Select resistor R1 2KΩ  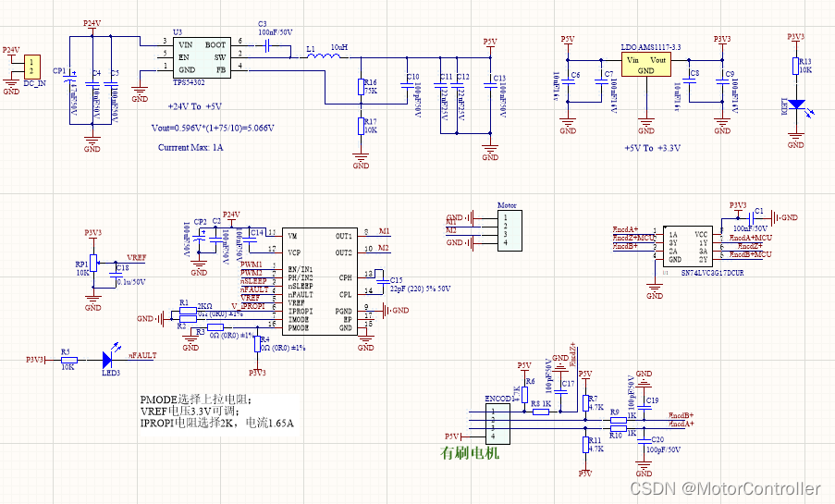[x=188, y=311]
